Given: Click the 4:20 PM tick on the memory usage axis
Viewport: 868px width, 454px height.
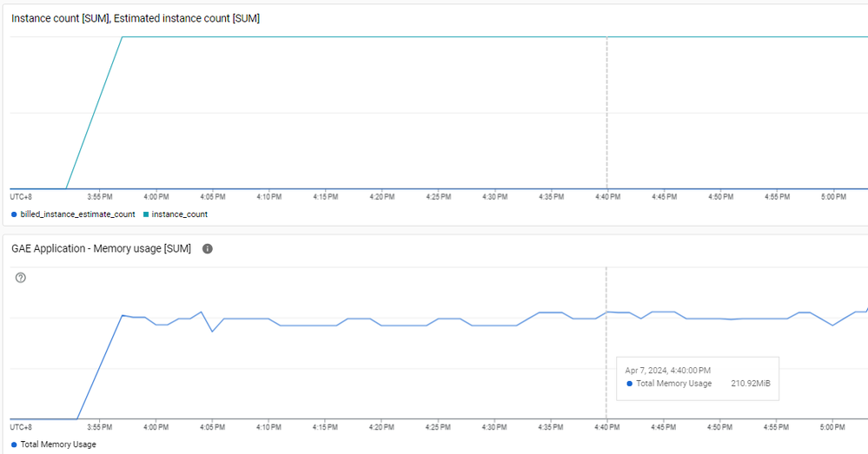Looking at the screenshot, I should (x=381, y=427).
